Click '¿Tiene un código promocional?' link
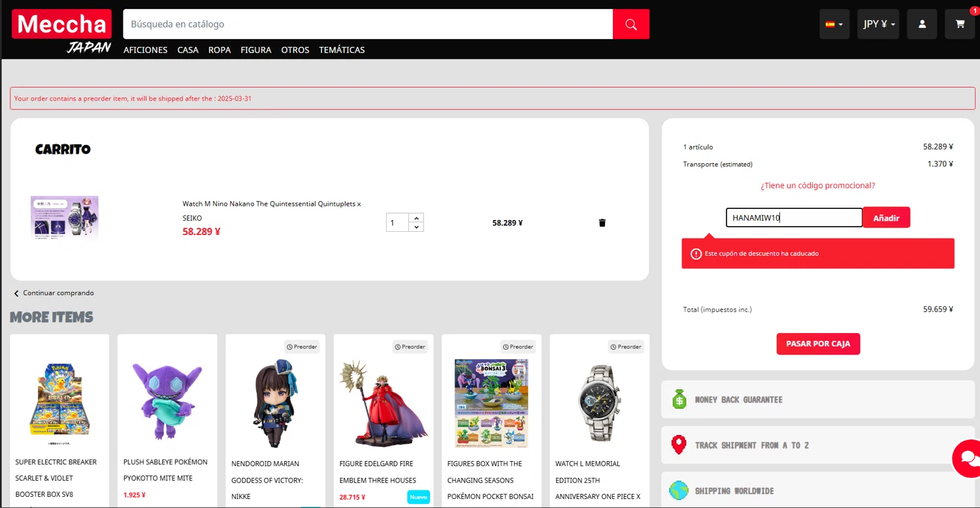 pos(818,185)
